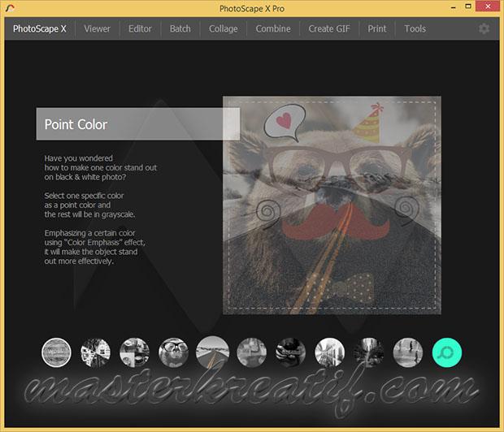Select the fan-shaped collage circle thumbnail

click(x=95, y=352)
